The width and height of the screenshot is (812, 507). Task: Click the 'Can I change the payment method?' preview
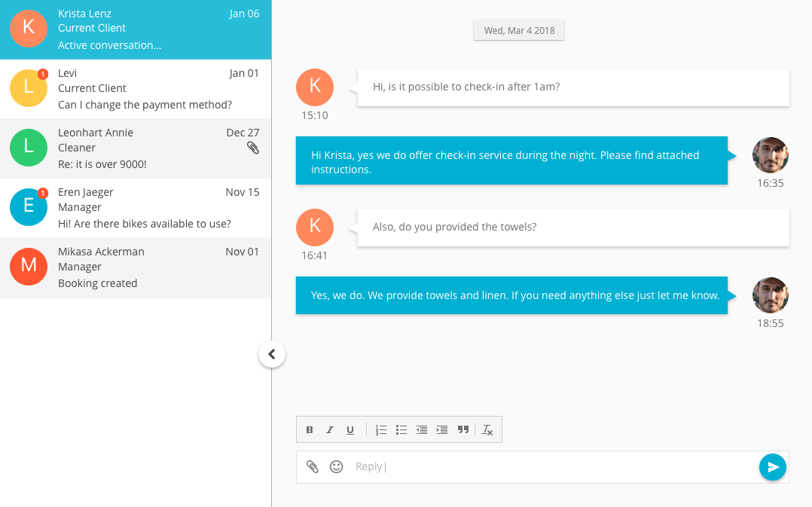coord(145,105)
